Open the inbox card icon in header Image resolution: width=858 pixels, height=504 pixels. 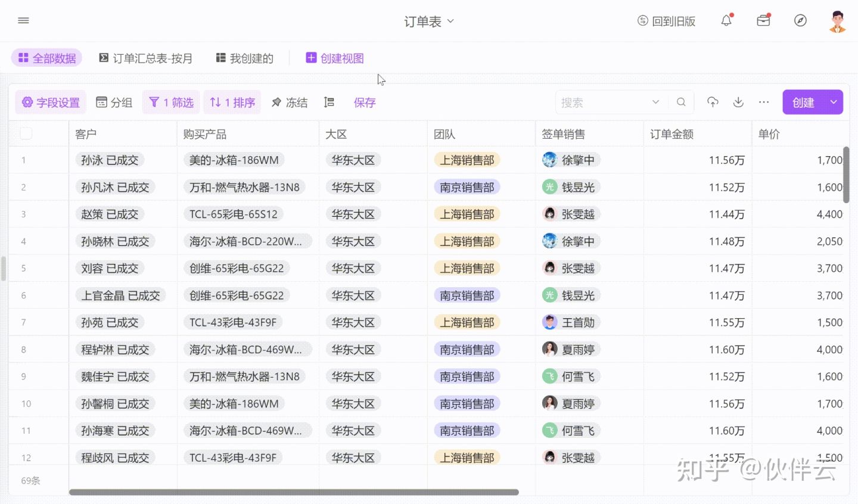click(x=763, y=21)
